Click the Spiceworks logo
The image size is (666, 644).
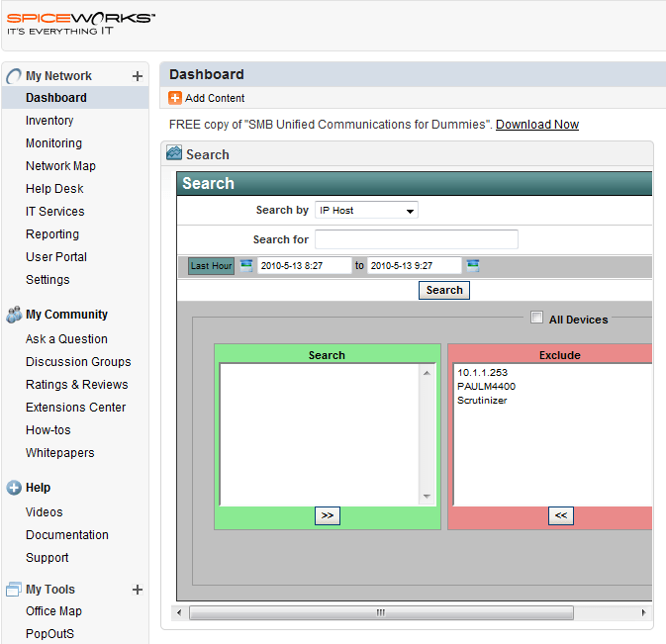coord(81,24)
